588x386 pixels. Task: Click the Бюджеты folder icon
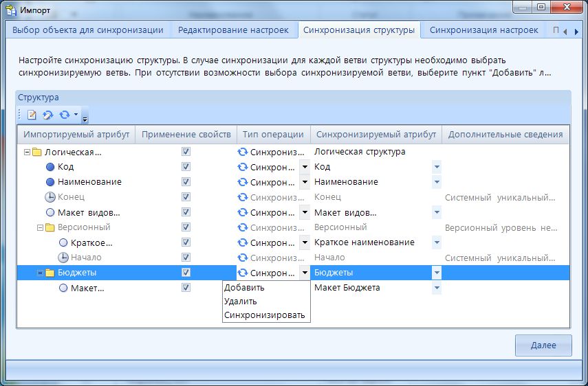(x=50, y=273)
